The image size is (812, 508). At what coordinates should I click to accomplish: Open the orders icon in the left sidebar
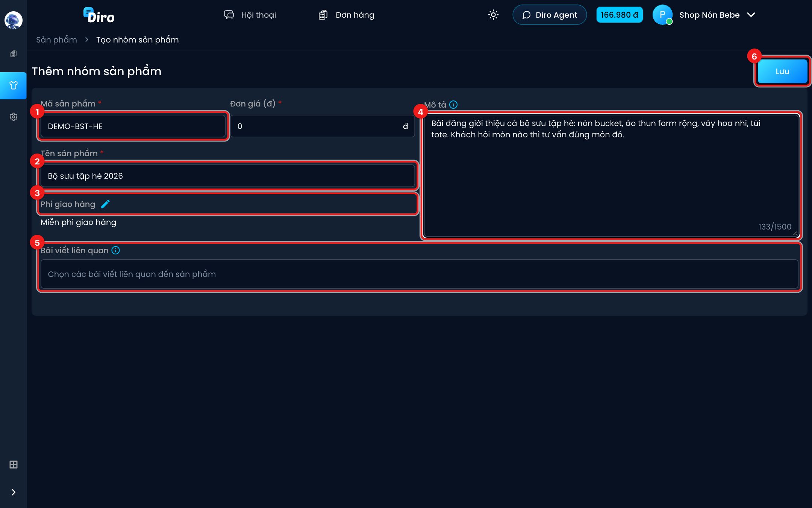tap(13, 54)
